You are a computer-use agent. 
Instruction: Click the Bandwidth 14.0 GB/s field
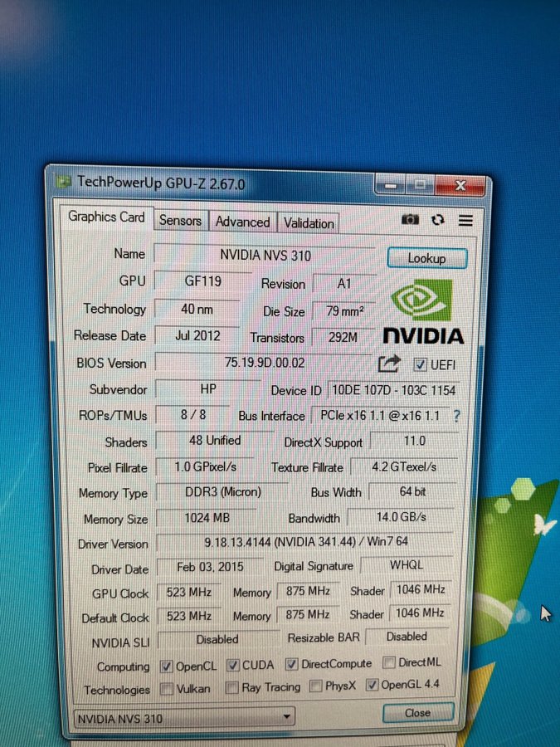(401, 517)
